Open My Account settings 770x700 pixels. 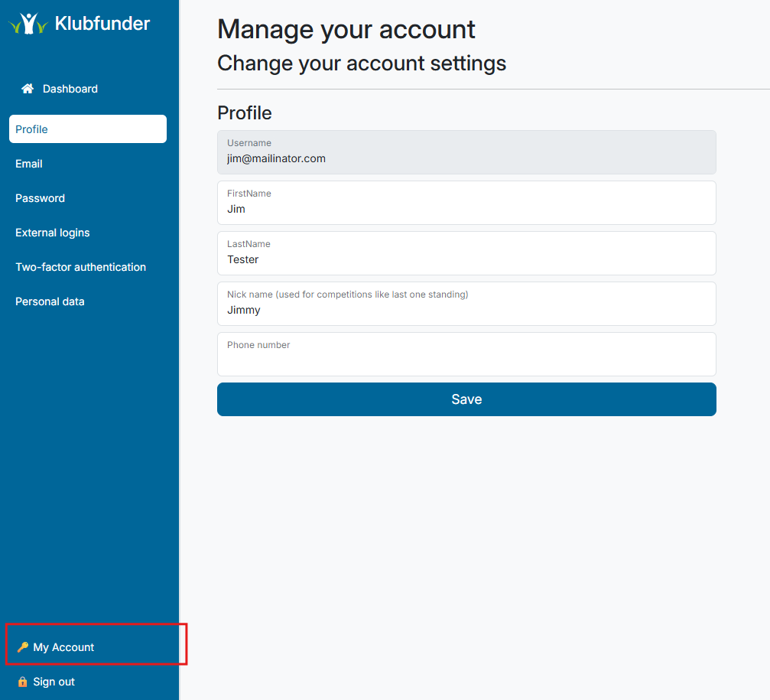pos(63,646)
